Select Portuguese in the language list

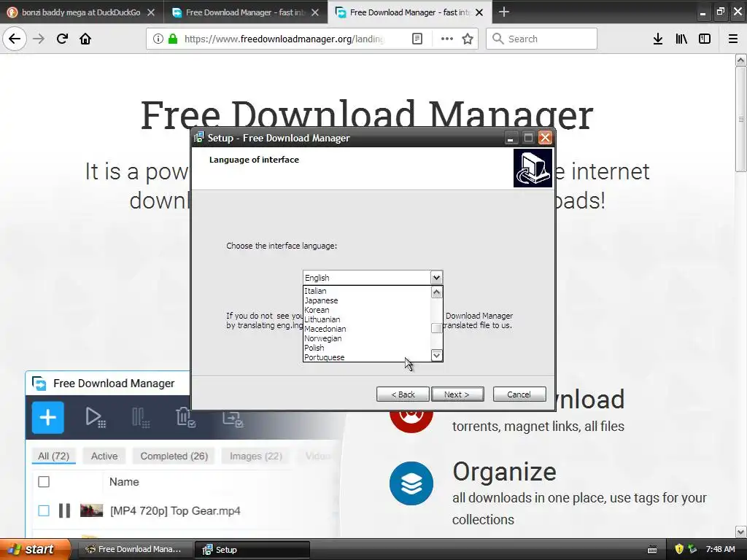(x=366, y=357)
